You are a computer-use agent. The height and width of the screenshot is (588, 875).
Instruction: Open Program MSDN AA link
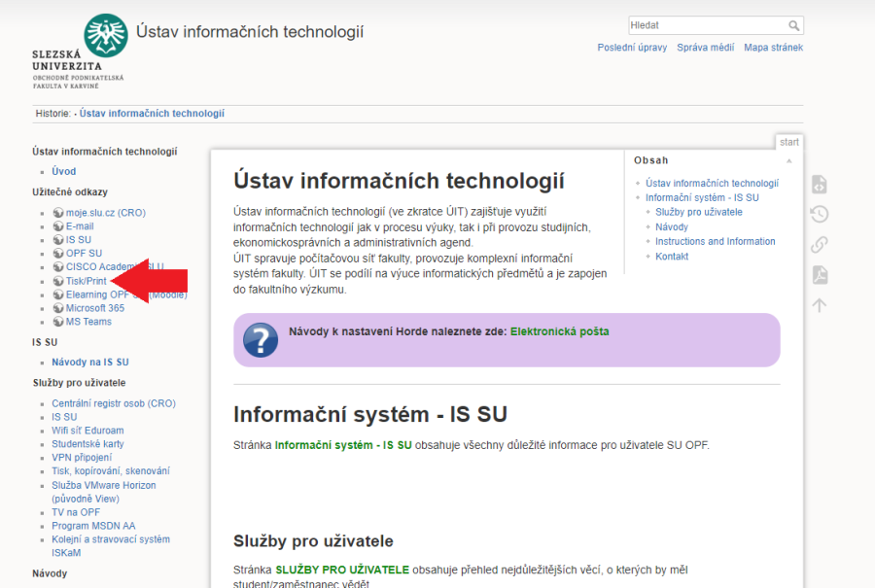click(x=93, y=526)
